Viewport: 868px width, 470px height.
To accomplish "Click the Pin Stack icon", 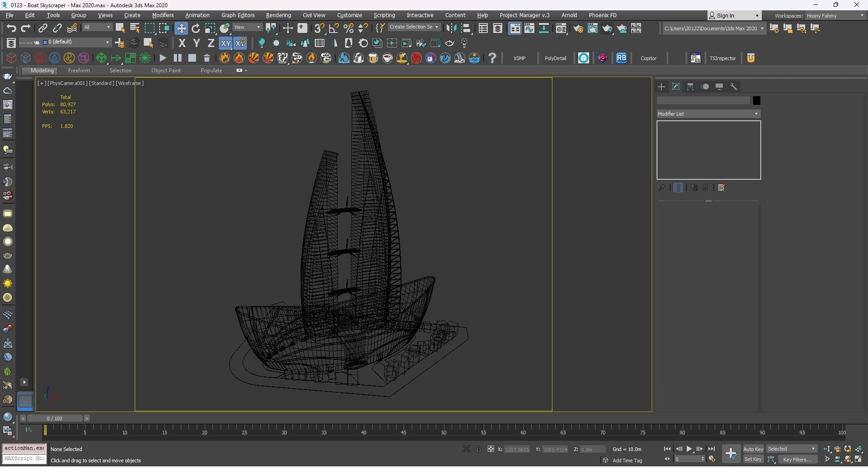I will tap(662, 188).
